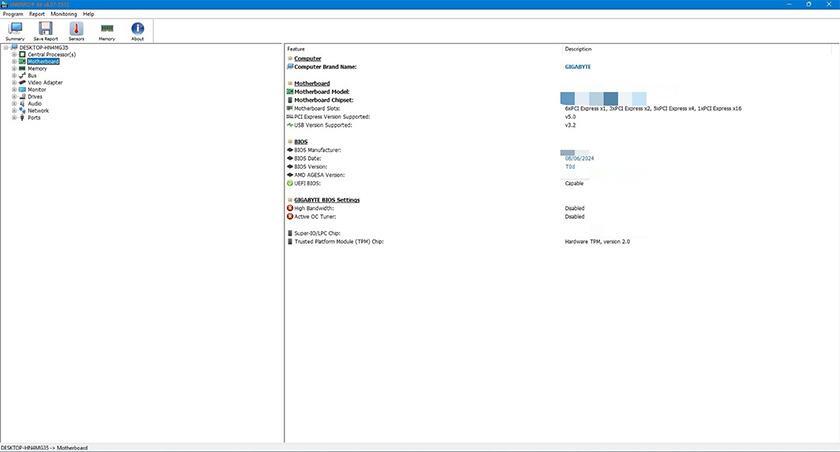Open Sensors thermometer icon

coord(76,30)
